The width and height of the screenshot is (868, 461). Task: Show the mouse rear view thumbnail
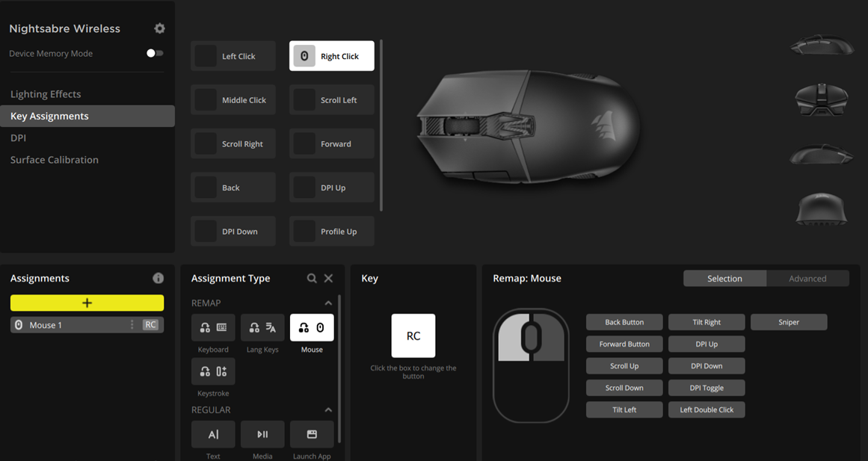pyautogui.click(x=822, y=208)
